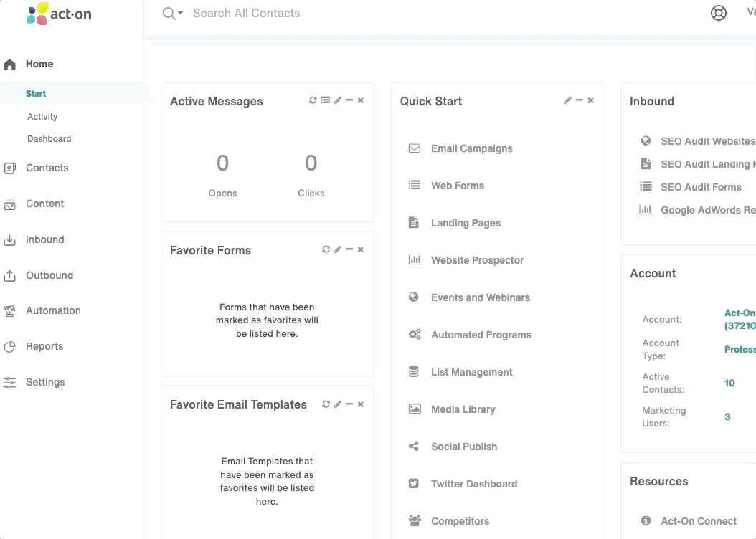Click the Active Contacts value 10

729,383
